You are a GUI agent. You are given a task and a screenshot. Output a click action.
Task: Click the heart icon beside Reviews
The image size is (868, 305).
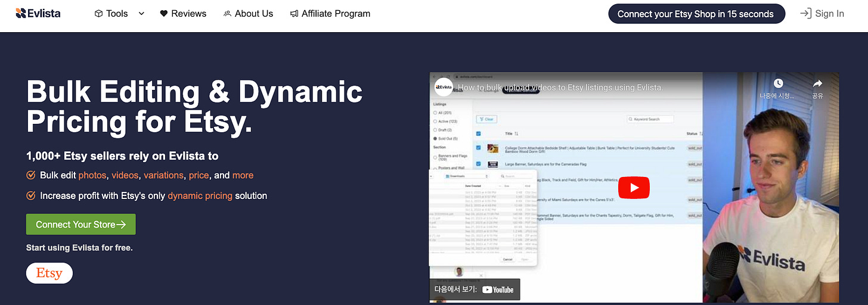click(164, 14)
